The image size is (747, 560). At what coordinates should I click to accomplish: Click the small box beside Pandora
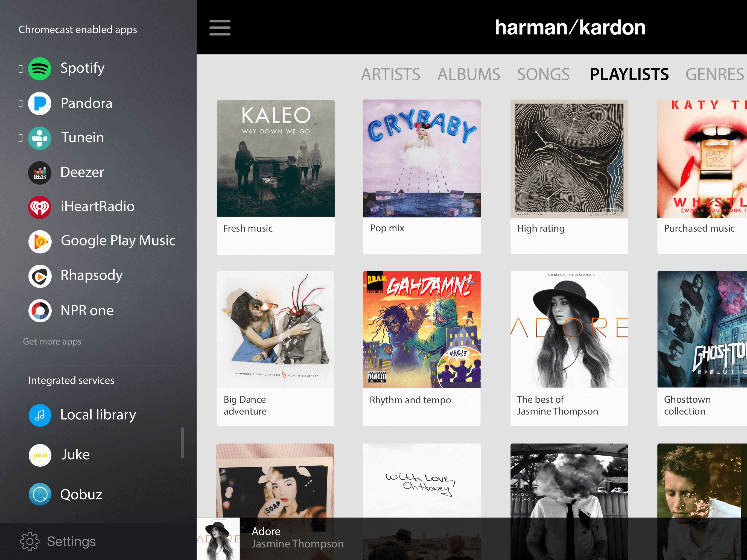pos(21,103)
